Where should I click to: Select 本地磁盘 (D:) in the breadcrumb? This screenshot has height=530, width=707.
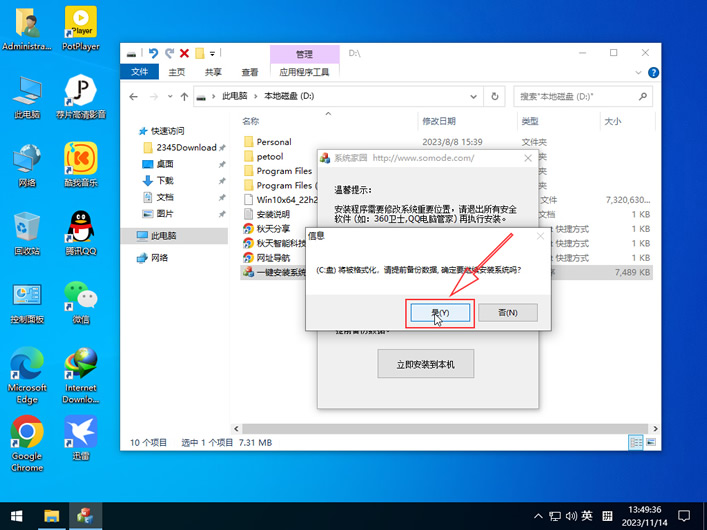tap(289, 96)
